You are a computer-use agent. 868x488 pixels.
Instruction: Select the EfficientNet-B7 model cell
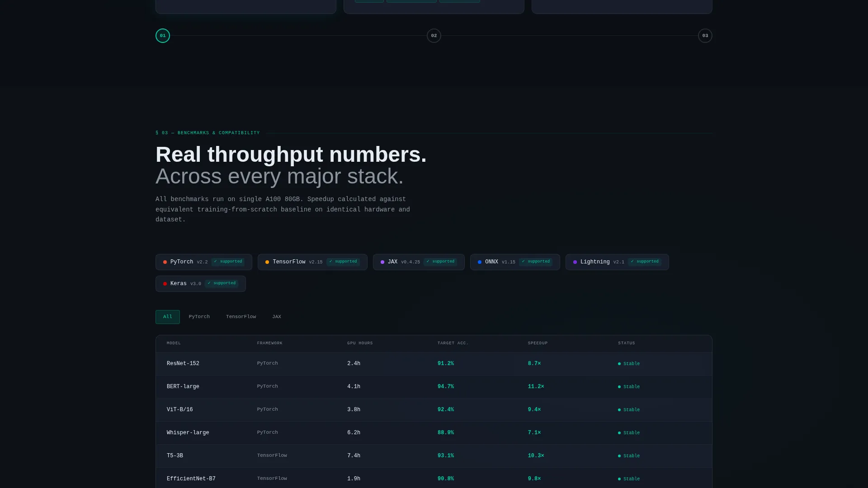191,479
